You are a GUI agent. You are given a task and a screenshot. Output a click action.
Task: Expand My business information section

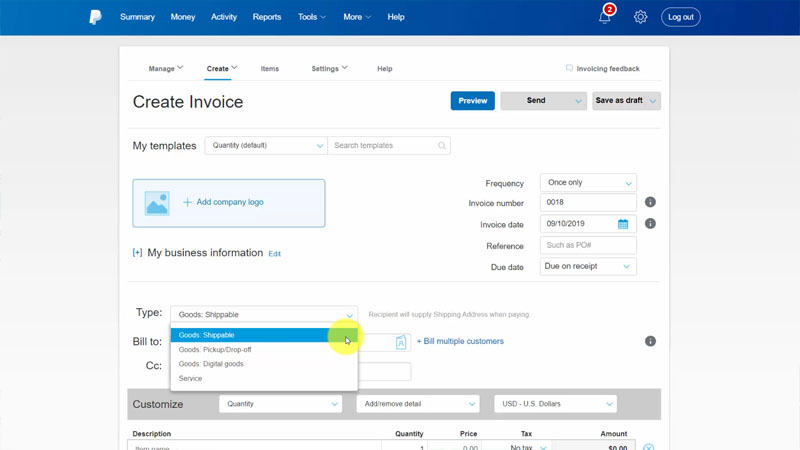coord(137,253)
